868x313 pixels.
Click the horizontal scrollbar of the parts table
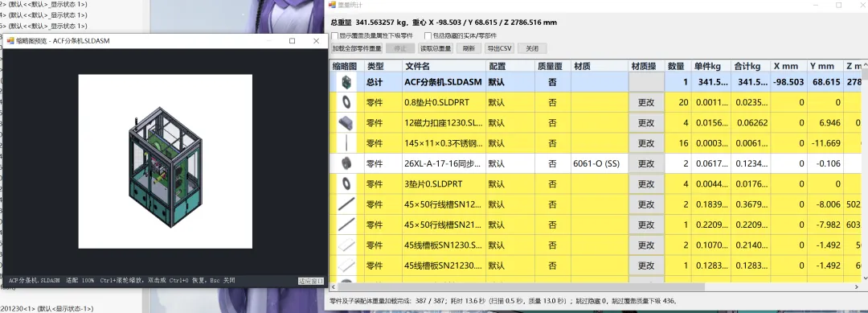(x=595, y=287)
